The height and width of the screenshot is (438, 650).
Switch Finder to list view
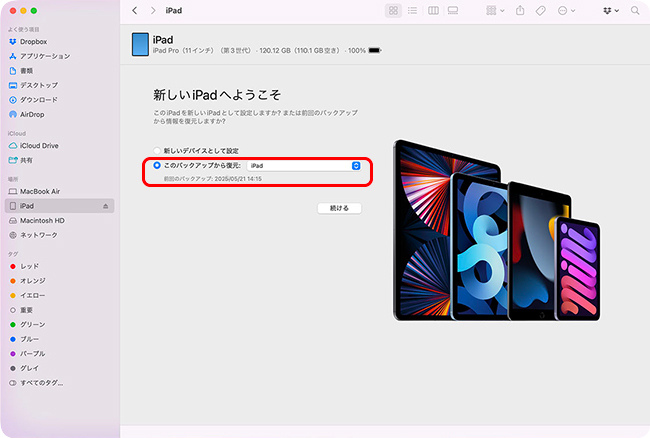click(x=412, y=11)
